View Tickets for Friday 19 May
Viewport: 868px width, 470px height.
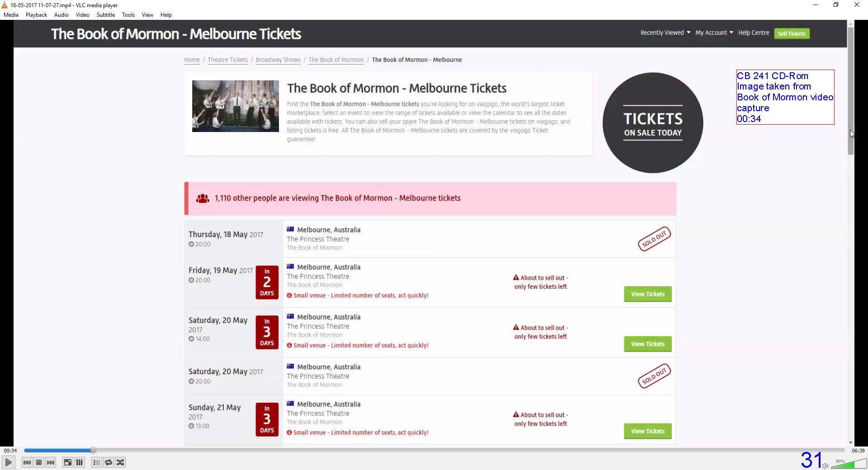coord(647,294)
